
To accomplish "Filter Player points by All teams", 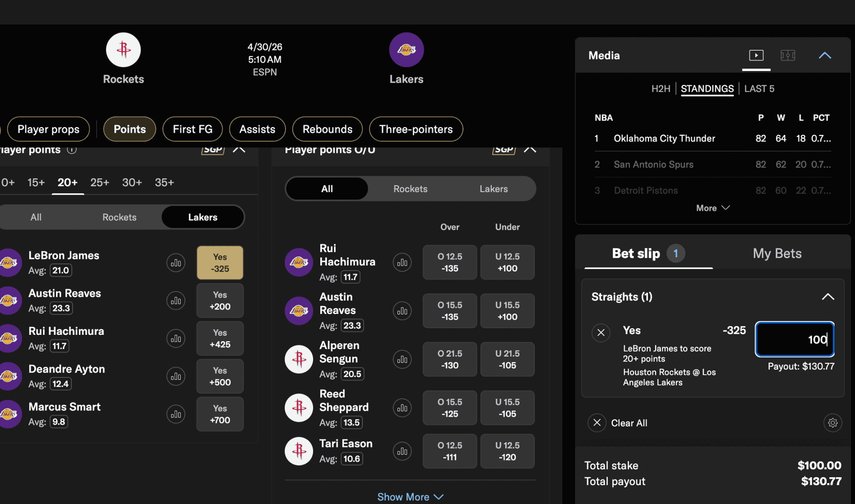I will [x=36, y=217].
